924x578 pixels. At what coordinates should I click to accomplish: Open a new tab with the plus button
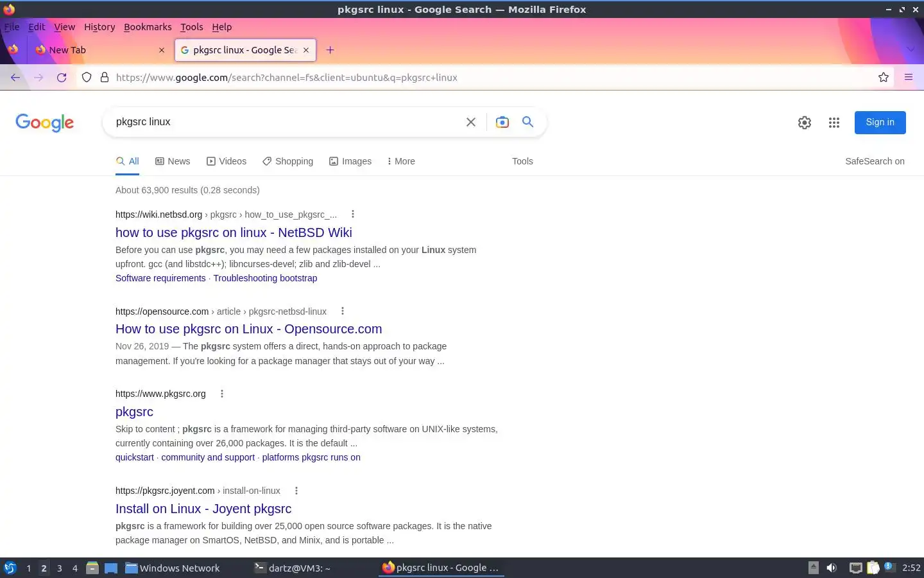coord(330,50)
